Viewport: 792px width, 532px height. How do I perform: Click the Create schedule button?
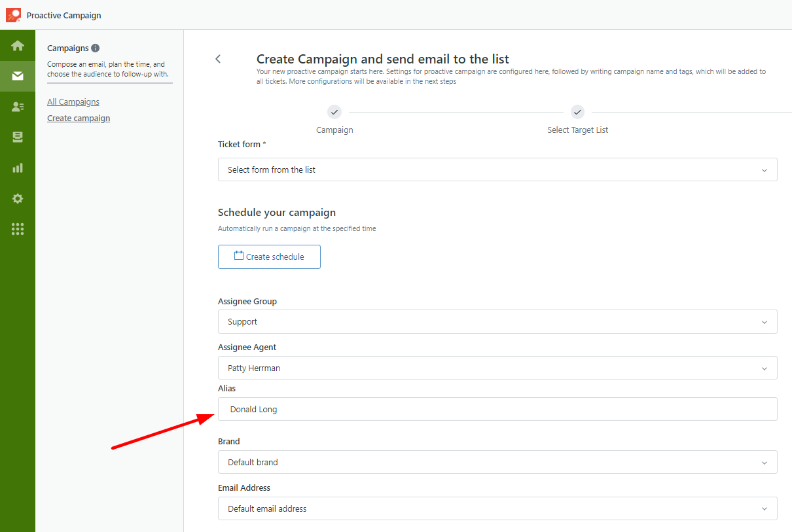[269, 257]
